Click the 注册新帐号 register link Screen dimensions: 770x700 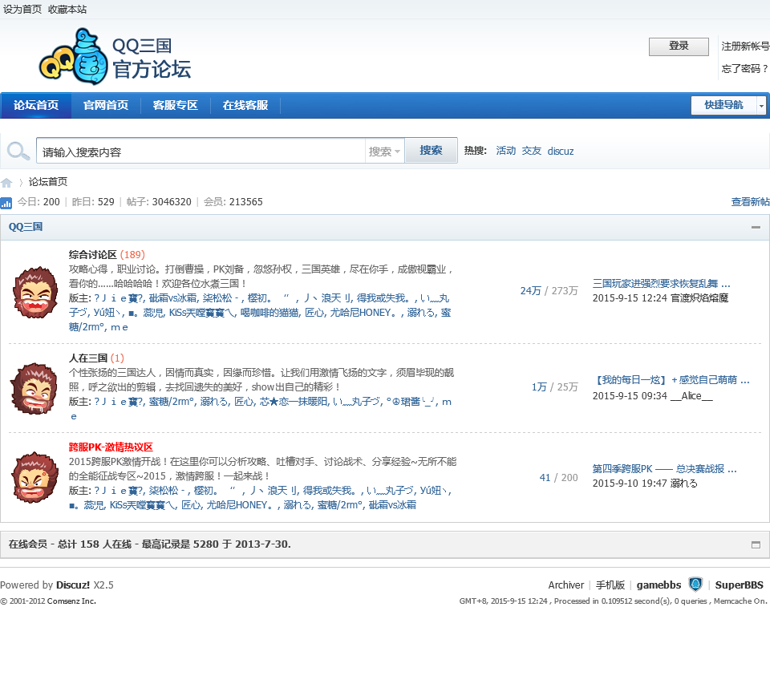[745, 47]
